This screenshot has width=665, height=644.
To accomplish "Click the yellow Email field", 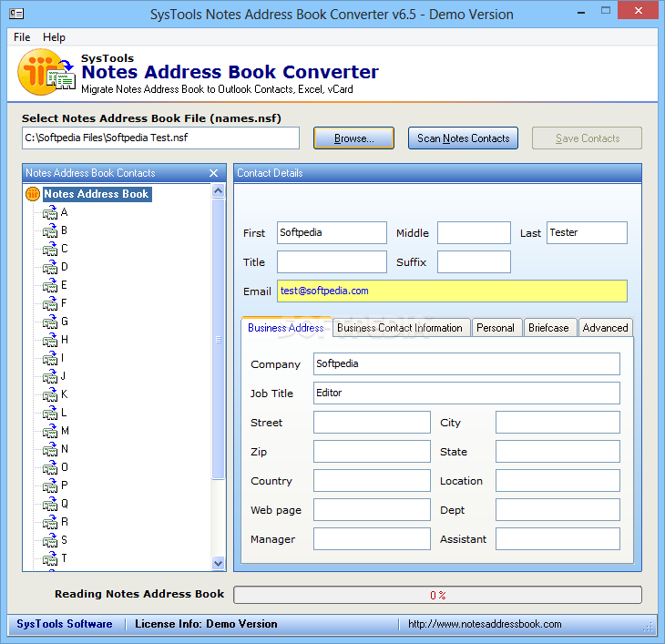I will (452, 291).
